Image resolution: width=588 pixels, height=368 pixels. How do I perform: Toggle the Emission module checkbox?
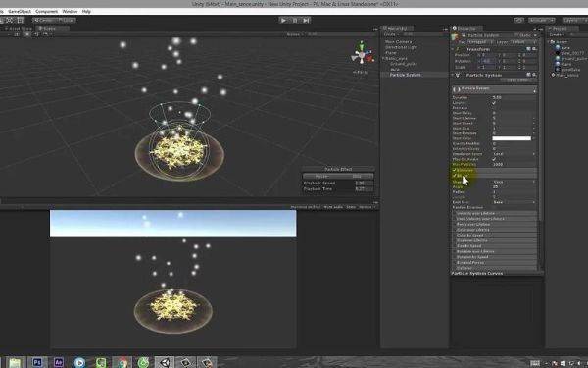point(455,170)
